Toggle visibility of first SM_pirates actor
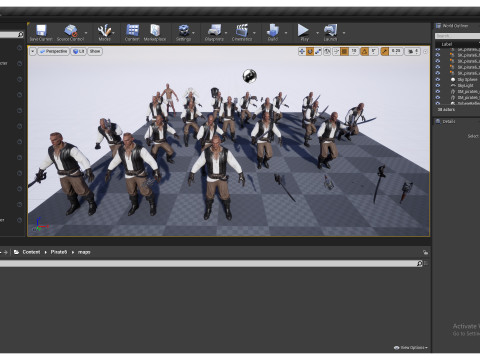The height and width of the screenshot is (360, 480). (x=438, y=92)
